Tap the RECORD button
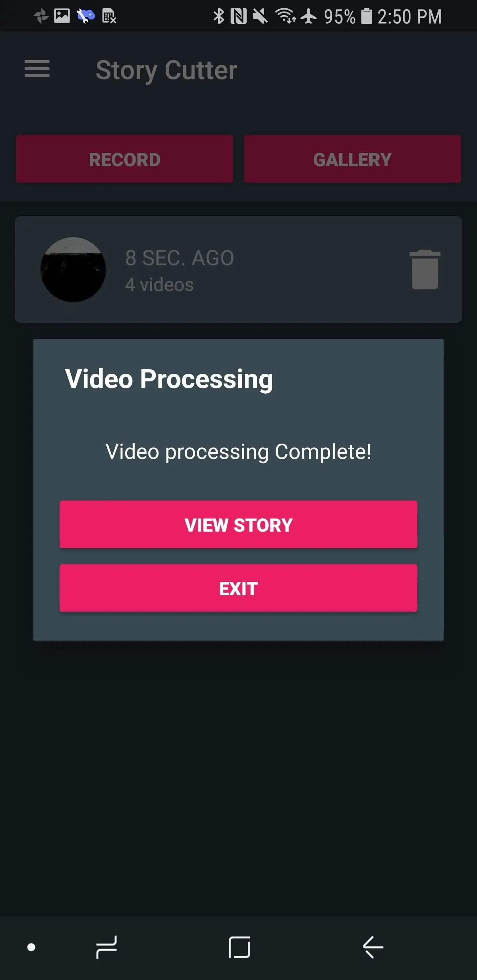 pyautogui.click(x=125, y=159)
